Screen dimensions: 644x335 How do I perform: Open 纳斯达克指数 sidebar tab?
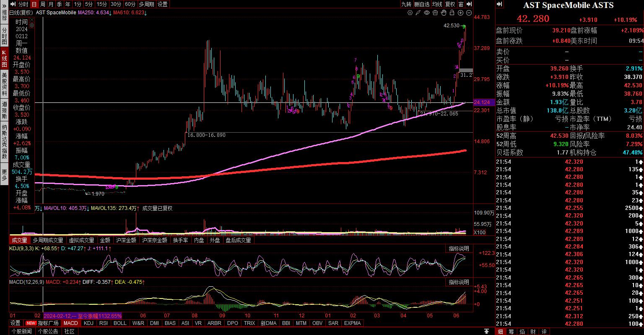4,142
